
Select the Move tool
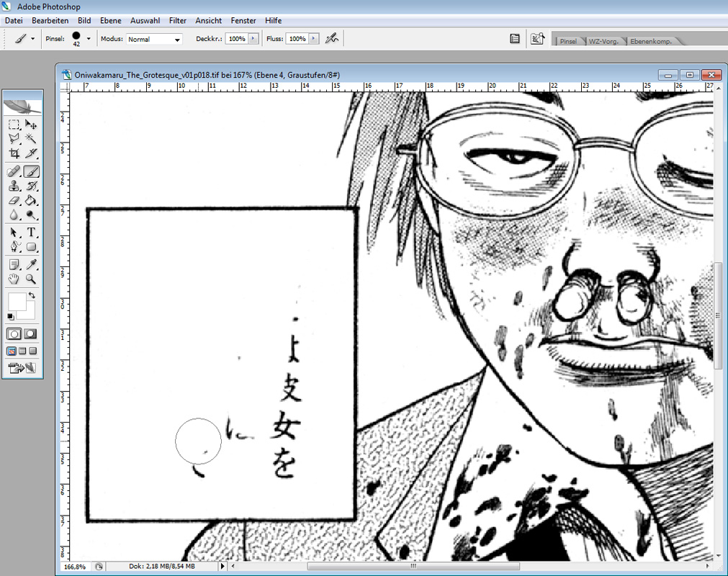pos(31,125)
